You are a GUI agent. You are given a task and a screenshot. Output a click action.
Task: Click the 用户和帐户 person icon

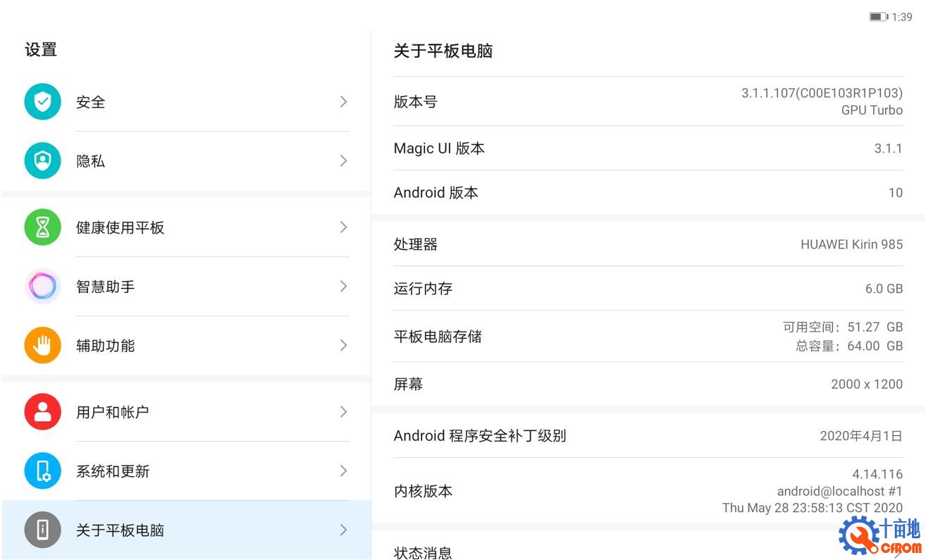42,411
